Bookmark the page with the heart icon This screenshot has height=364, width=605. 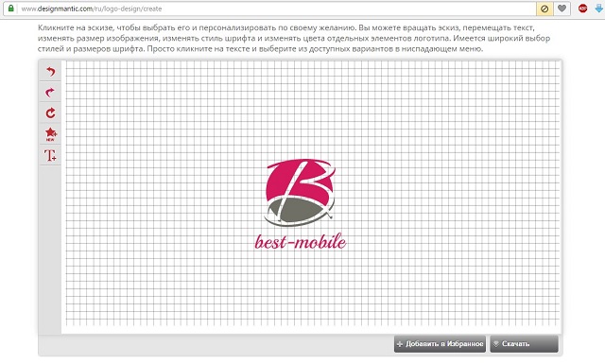[562, 9]
